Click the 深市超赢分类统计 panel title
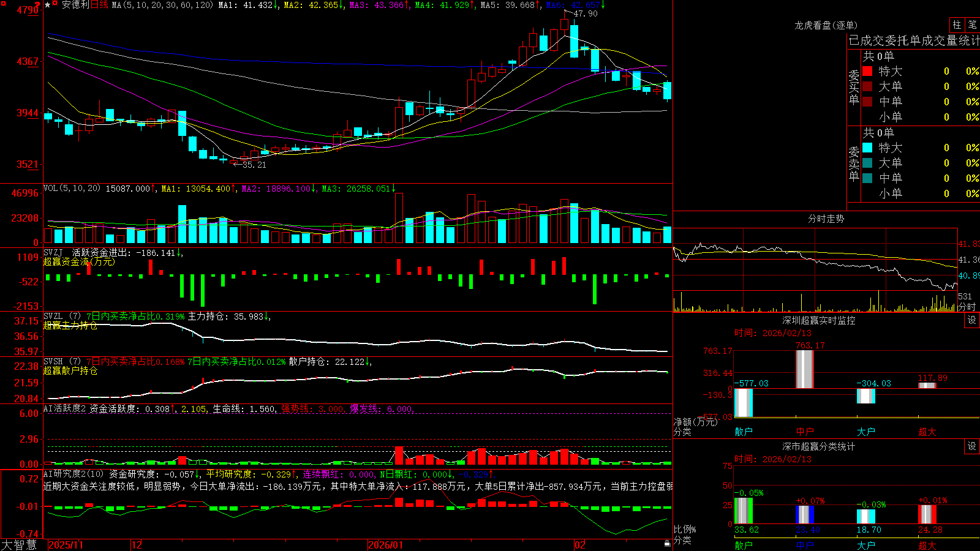Viewport: 980px width, 551px height. [819, 446]
